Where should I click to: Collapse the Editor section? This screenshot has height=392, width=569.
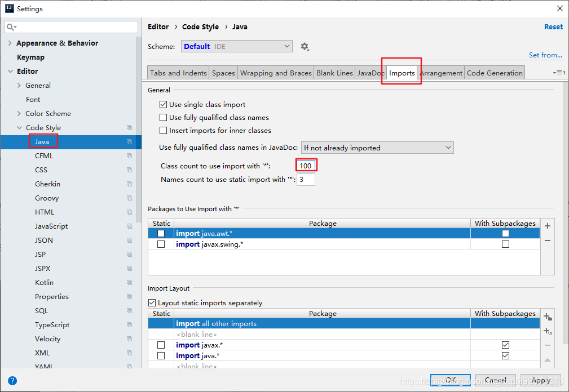[10, 72]
